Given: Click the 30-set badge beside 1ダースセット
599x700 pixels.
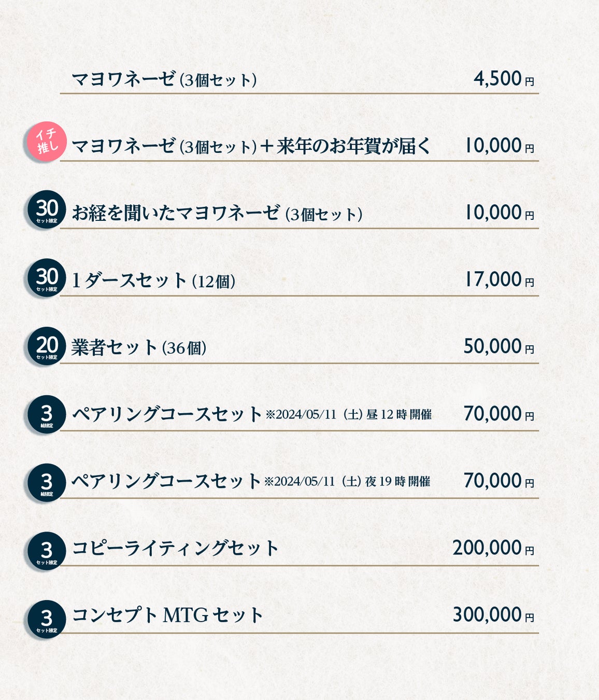Looking at the screenshot, I should tap(47, 278).
